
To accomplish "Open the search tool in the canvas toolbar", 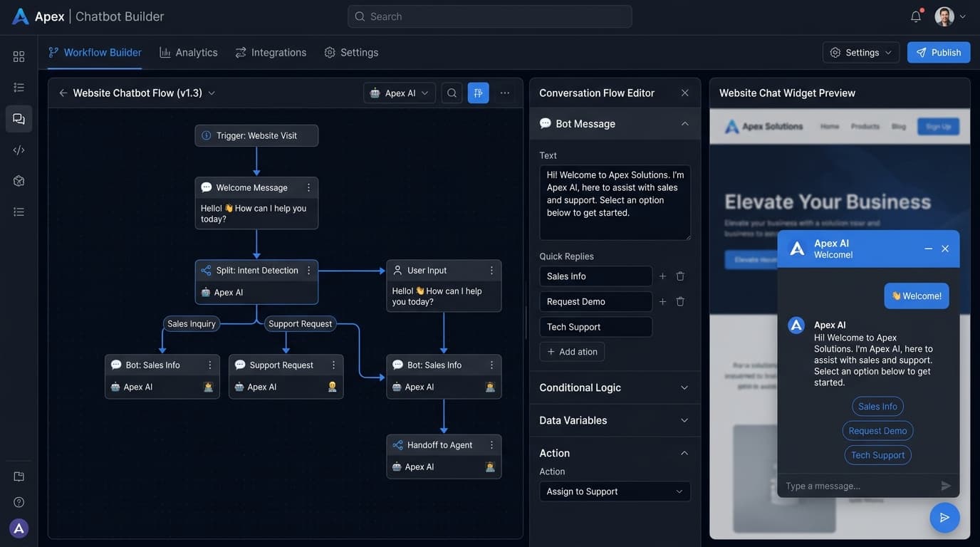I will tap(450, 92).
